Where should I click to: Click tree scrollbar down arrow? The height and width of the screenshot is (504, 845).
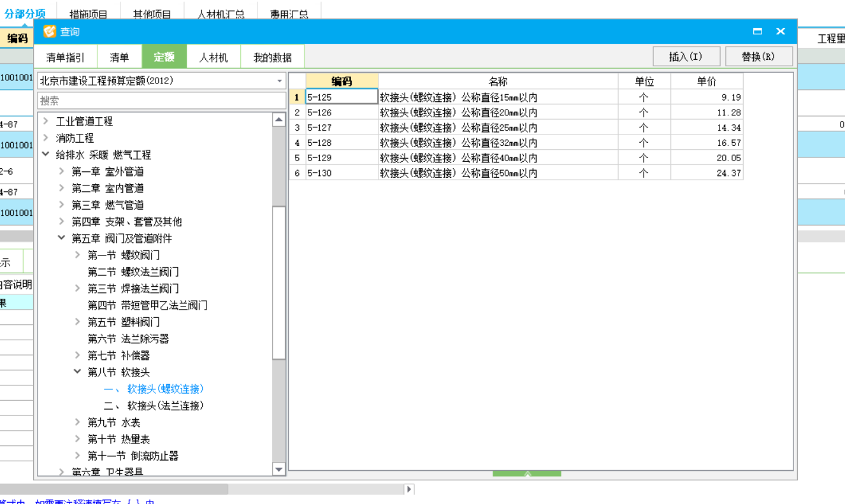pyautogui.click(x=278, y=470)
